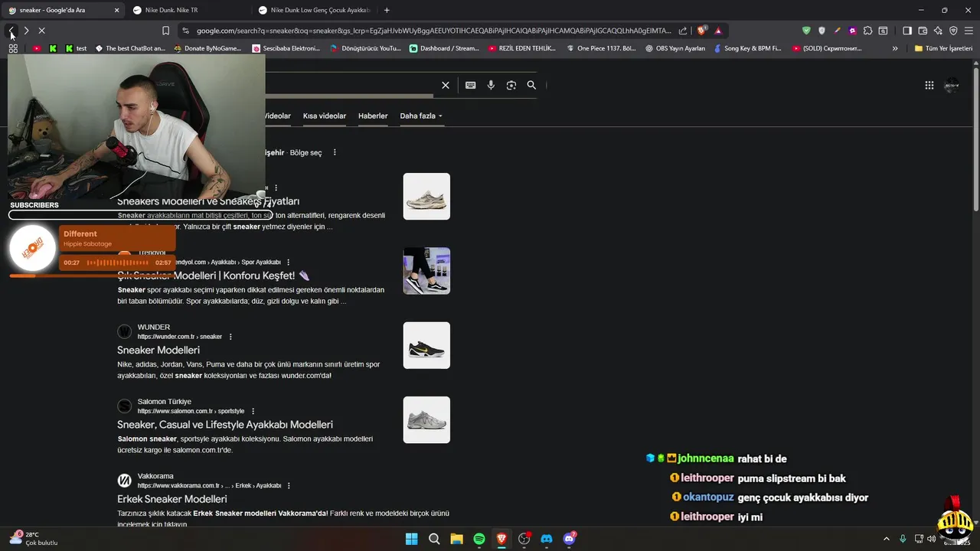Open 'Sneaker, Casual ve Lifestyle Ayakkabı Modelleri' result

tap(225, 424)
